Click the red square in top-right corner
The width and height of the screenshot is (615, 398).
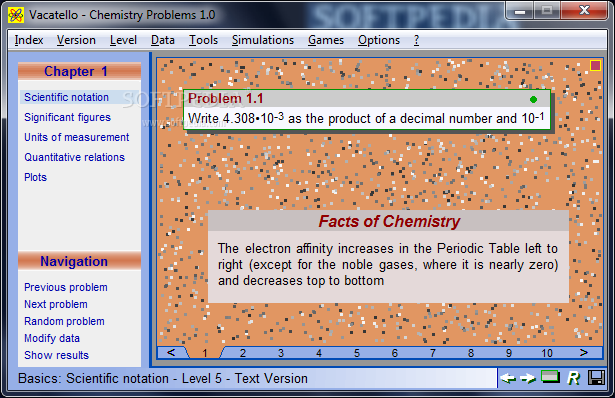(x=595, y=65)
